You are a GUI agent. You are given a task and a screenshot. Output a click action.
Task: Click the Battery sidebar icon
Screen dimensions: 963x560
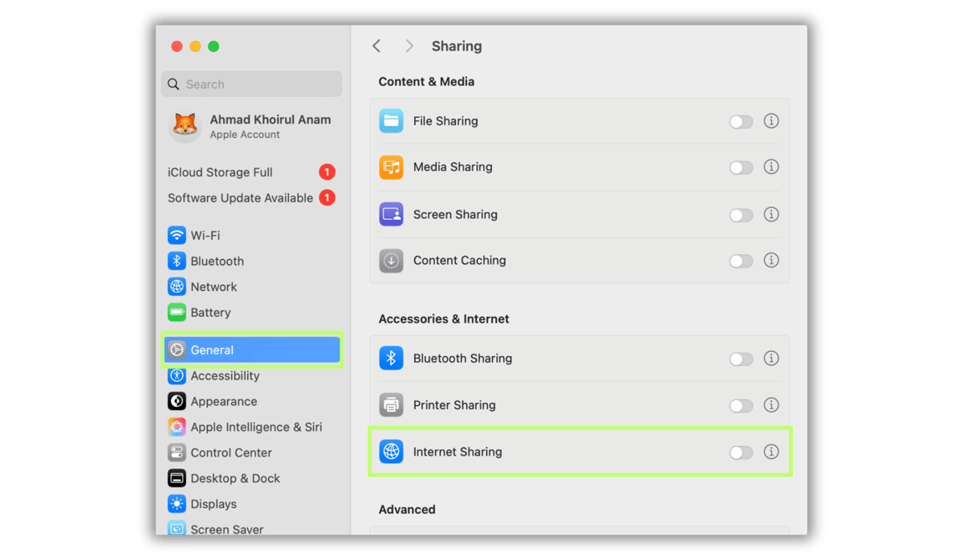click(177, 312)
